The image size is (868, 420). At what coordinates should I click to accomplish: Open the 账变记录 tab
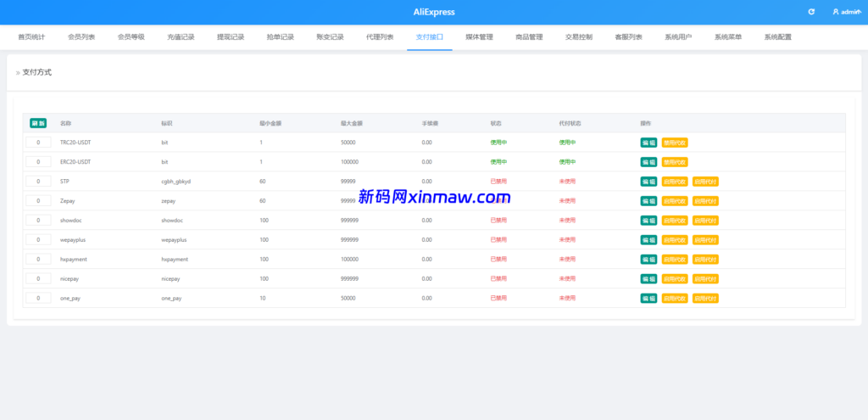click(x=330, y=37)
